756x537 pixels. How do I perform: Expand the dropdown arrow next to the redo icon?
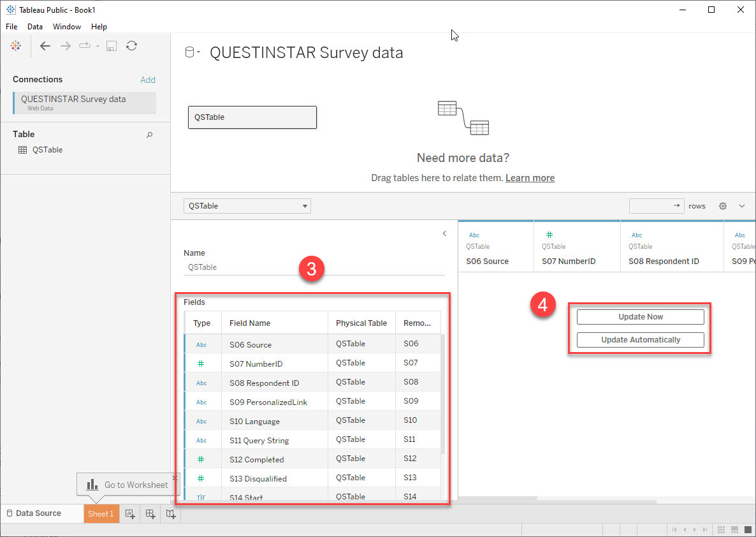tap(98, 47)
